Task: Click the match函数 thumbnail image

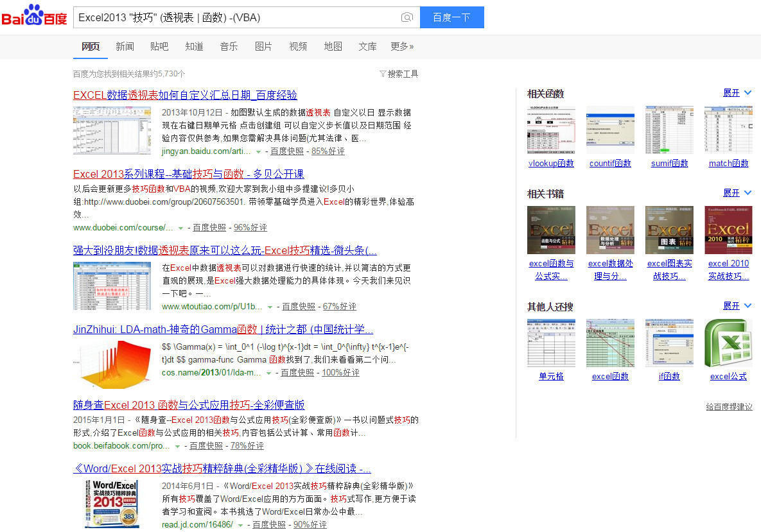Action: [x=728, y=130]
